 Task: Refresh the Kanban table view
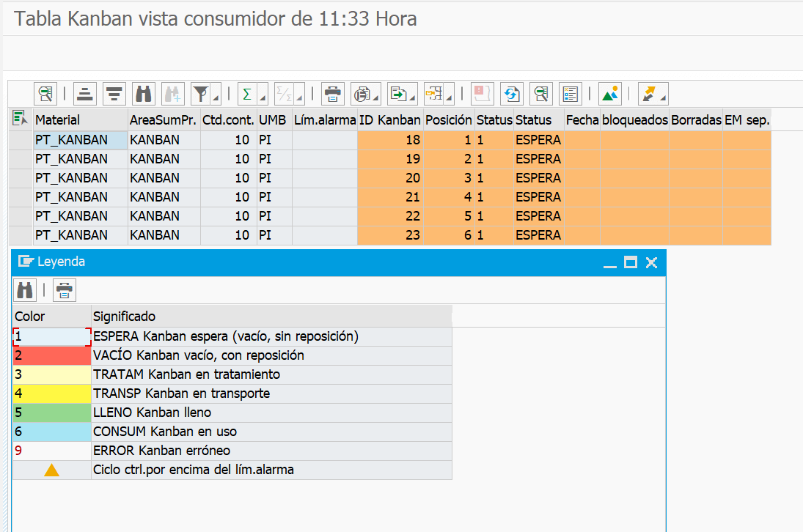(x=511, y=94)
